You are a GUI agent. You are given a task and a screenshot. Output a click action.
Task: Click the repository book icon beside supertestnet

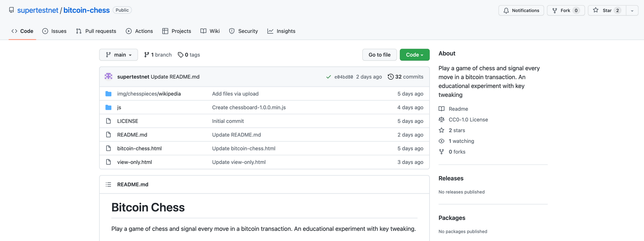pyautogui.click(x=12, y=10)
